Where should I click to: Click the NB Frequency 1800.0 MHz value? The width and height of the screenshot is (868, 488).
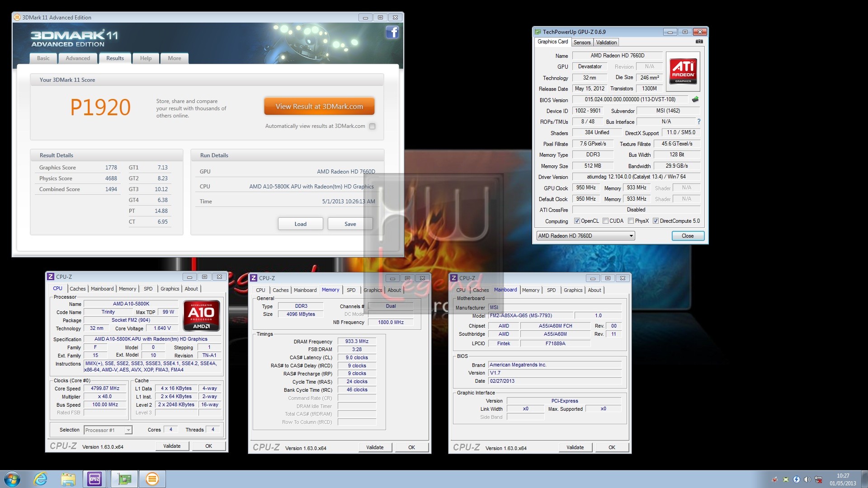coord(391,323)
